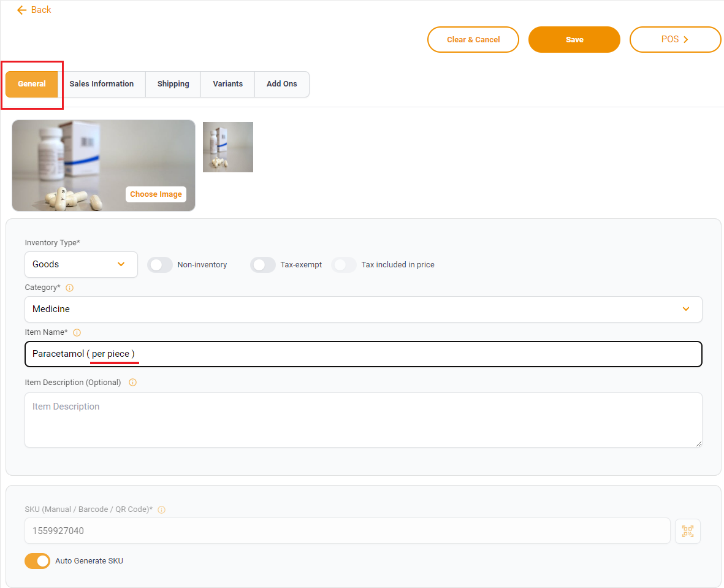
Task: Open the Item Description info icon
Action: 132,383
